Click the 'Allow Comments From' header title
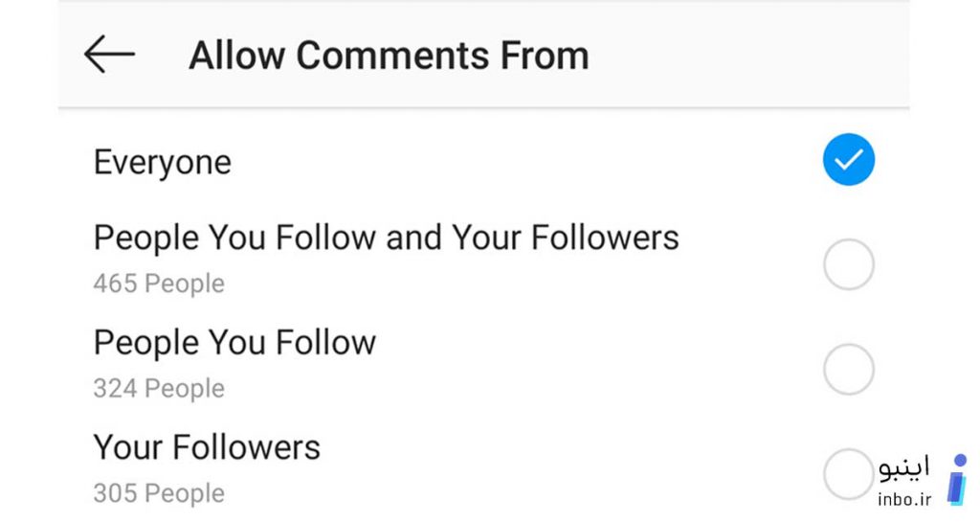The height and width of the screenshot is (523, 980). pos(389,56)
